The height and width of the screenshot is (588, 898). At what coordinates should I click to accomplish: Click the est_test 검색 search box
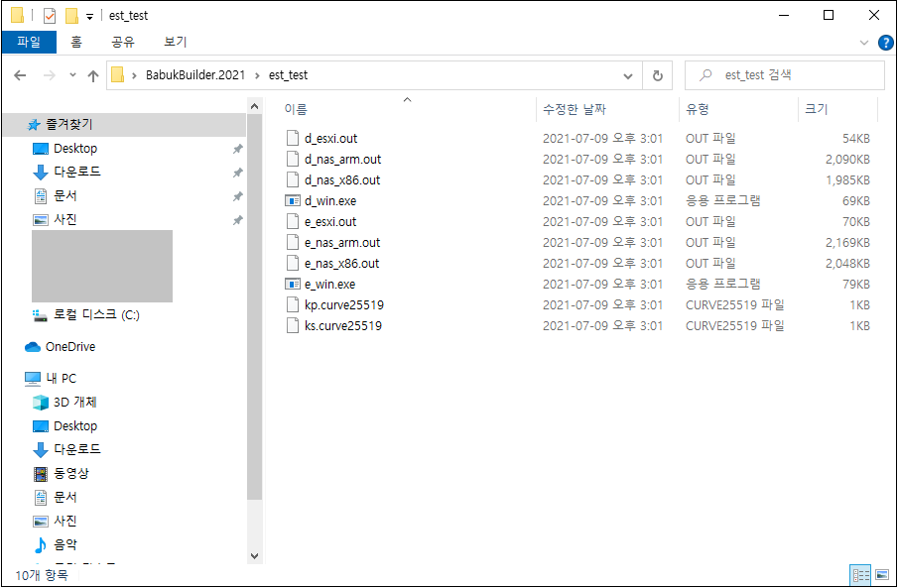[x=785, y=75]
